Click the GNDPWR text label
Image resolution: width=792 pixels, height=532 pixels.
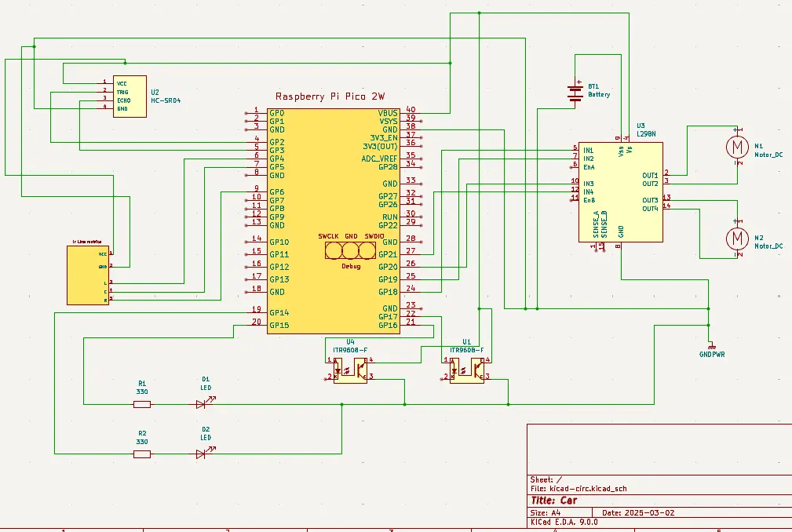(x=712, y=355)
